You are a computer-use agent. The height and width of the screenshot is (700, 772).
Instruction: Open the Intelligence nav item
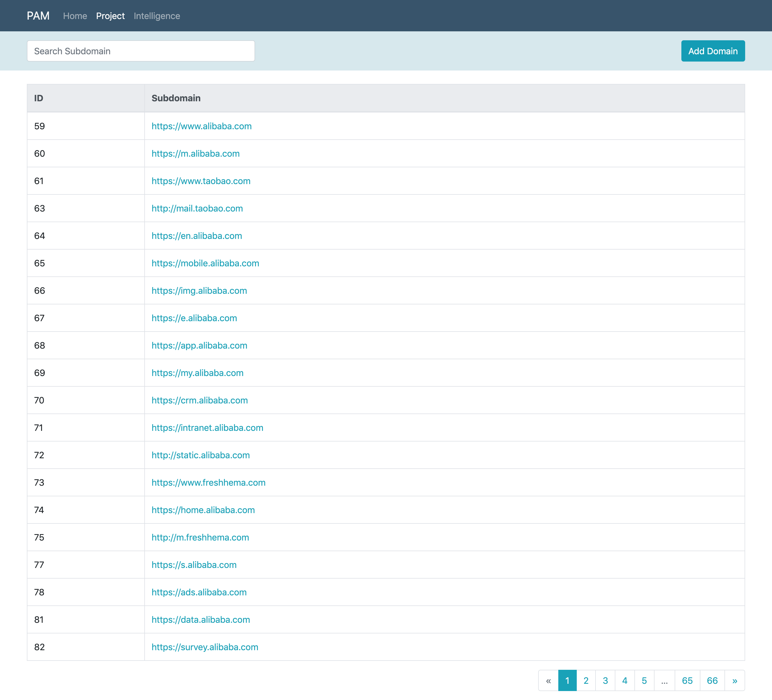coord(157,16)
